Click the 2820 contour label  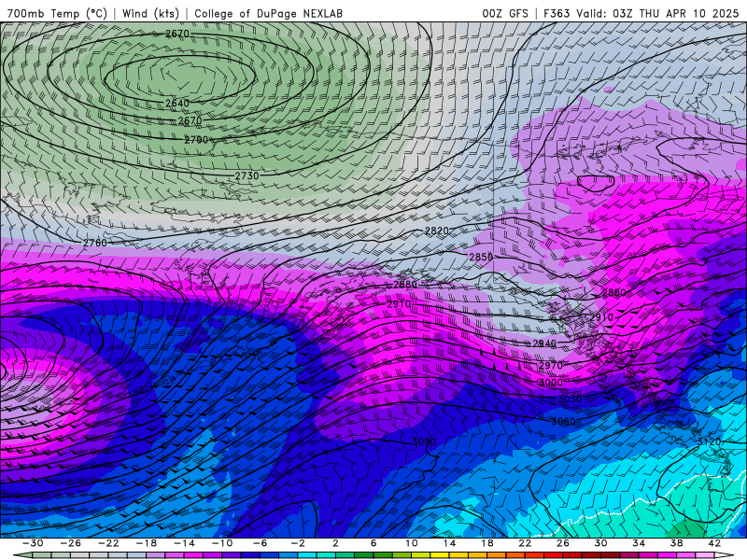(x=436, y=231)
